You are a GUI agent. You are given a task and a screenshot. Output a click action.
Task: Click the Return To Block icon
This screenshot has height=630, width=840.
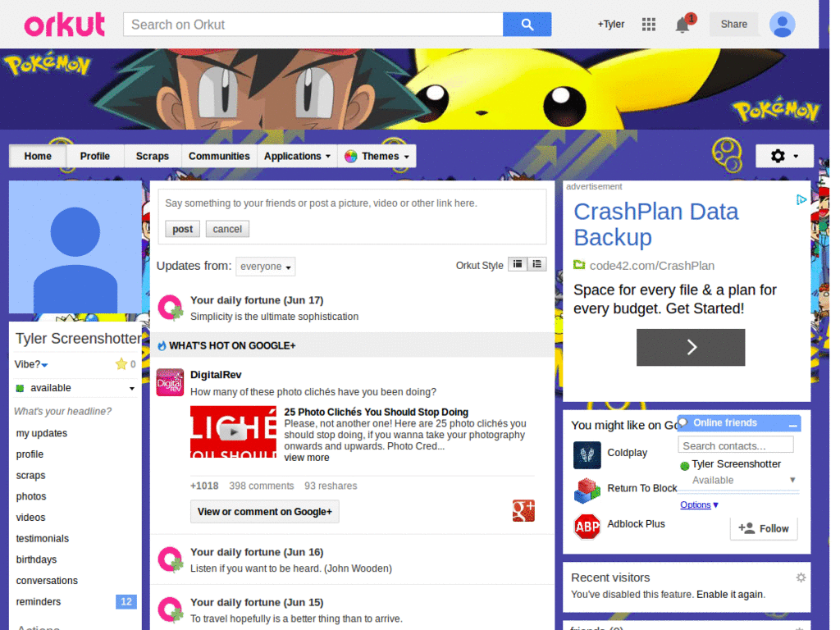pos(587,491)
